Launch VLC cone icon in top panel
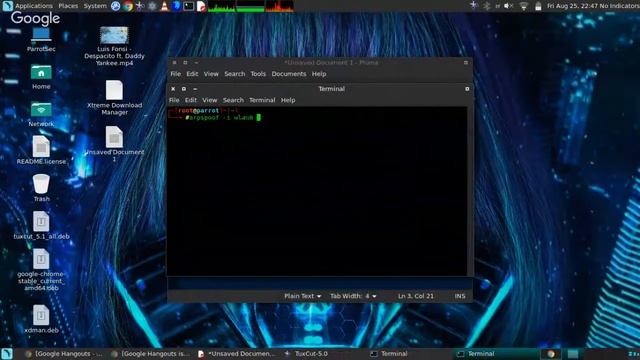Image resolution: width=640 pixels, height=360 pixels. (x=164, y=6)
